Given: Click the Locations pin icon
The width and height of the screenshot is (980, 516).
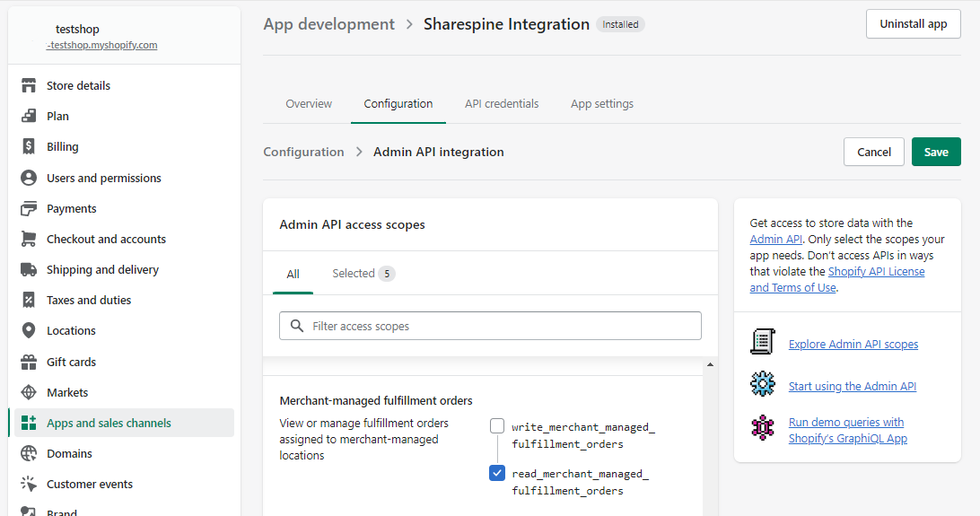Looking at the screenshot, I should [x=29, y=331].
